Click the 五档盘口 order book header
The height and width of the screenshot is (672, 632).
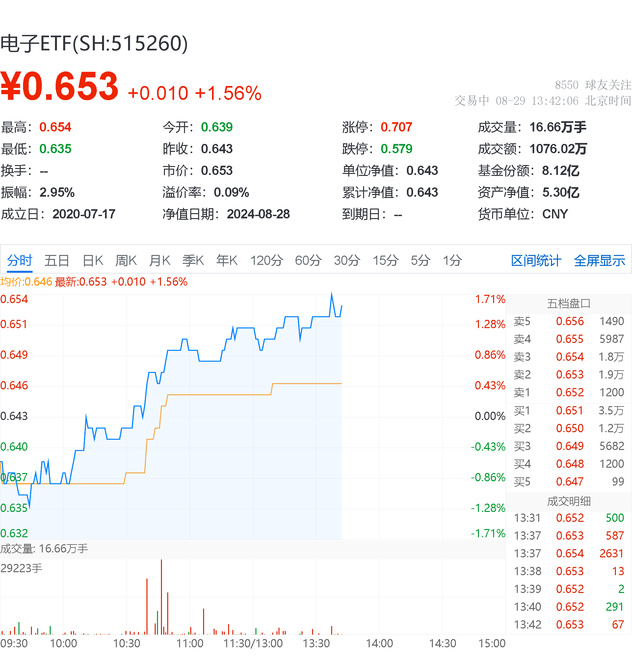[569, 303]
